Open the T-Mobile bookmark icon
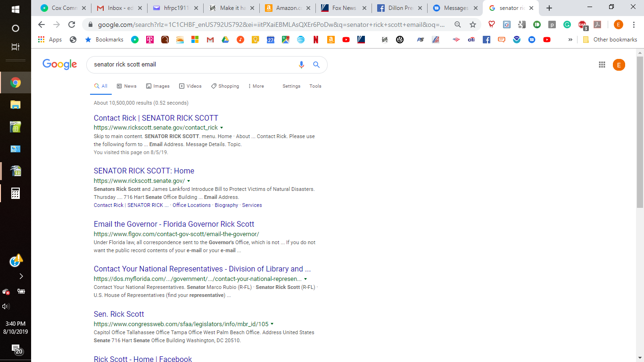 click(150, 40)
